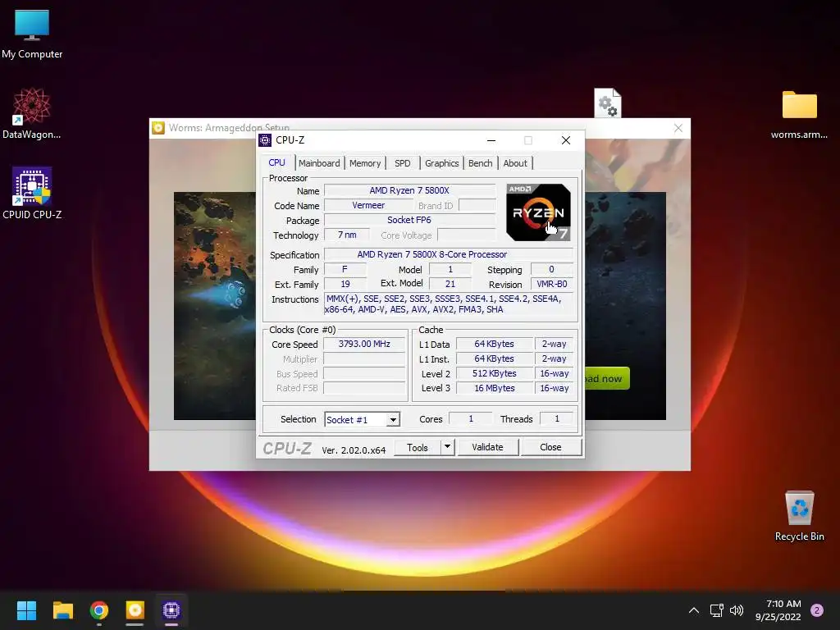Screen dimensions: 840x630
Task: Open the Socket #1 selection dropdown
Action: (x=362, y=419)
